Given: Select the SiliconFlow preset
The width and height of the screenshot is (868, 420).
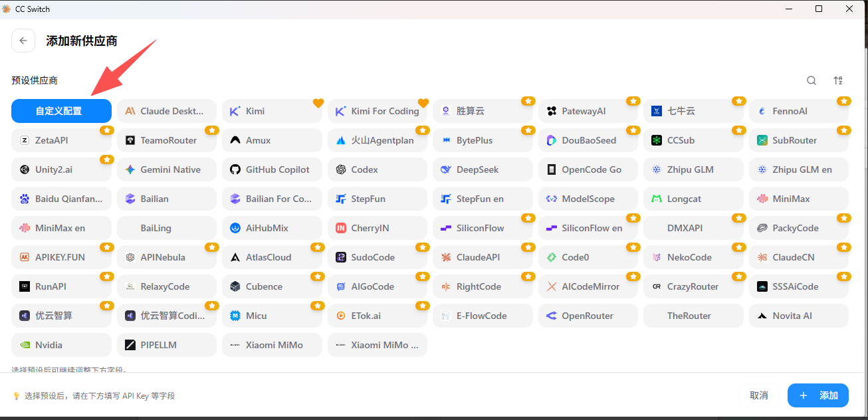Looking at the screenshot, I should coord(483,228).
